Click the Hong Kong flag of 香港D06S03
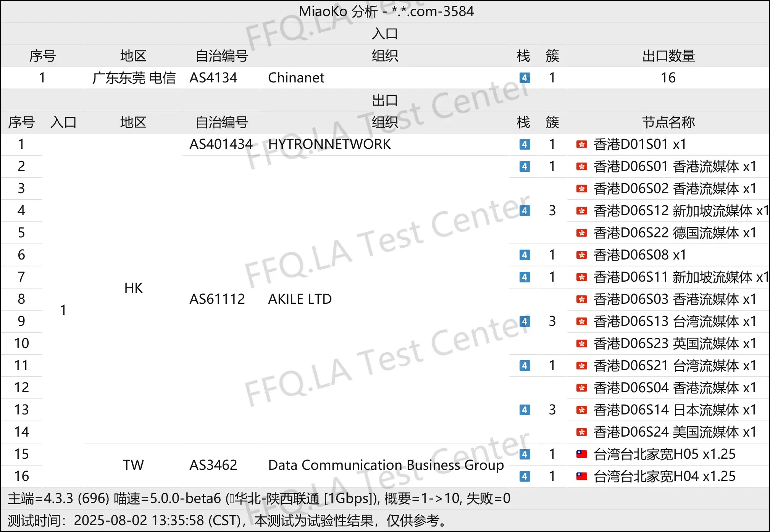The width and height of the screenshot is (770, 532). click(581, 299)
